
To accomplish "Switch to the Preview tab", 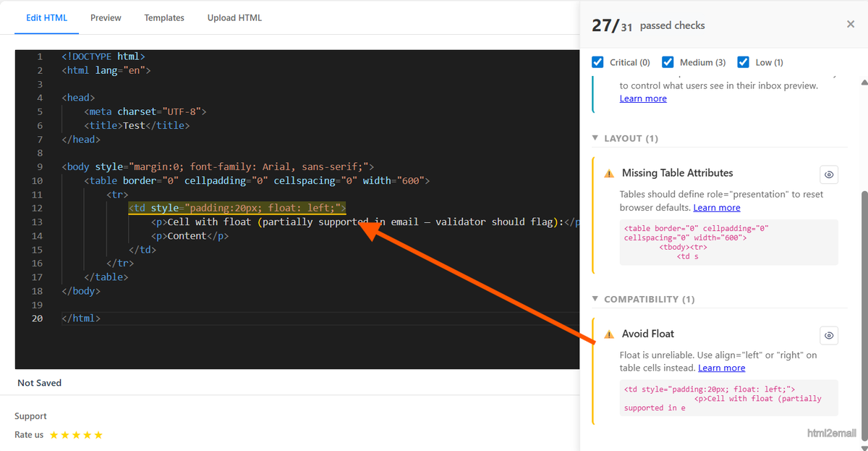I will pyautogui.click(x=106, y=17).
